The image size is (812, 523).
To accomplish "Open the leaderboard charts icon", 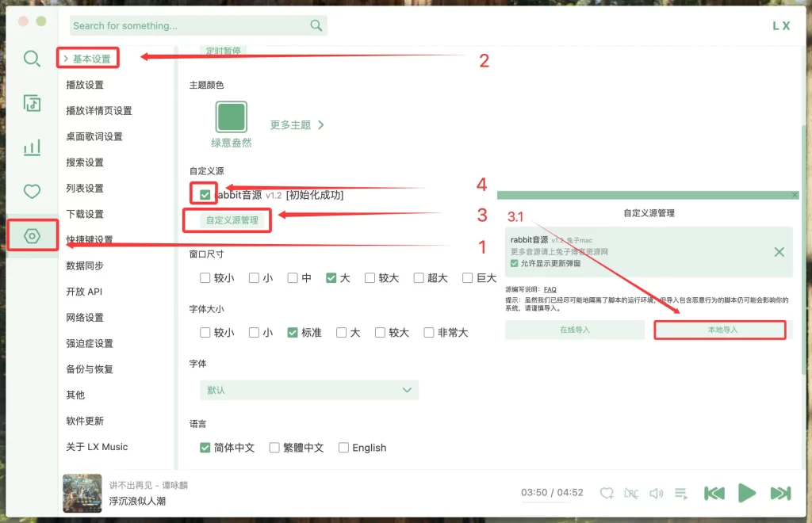I will point(32,147).
